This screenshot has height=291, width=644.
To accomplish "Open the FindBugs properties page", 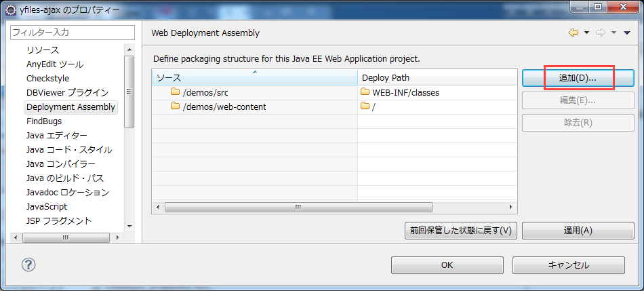I will [x=44, y=121].
